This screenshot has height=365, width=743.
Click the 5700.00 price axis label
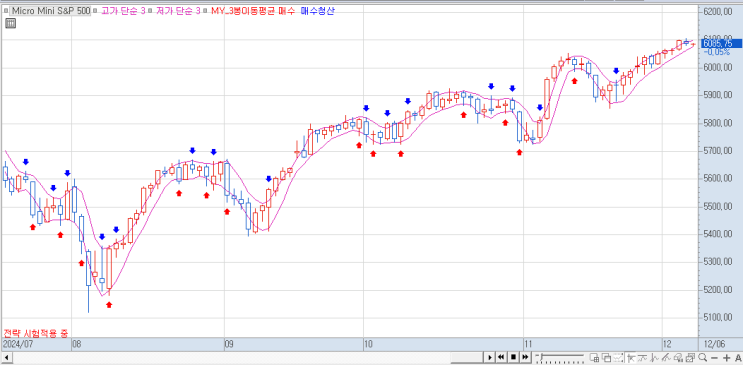[x=719, y=151]
